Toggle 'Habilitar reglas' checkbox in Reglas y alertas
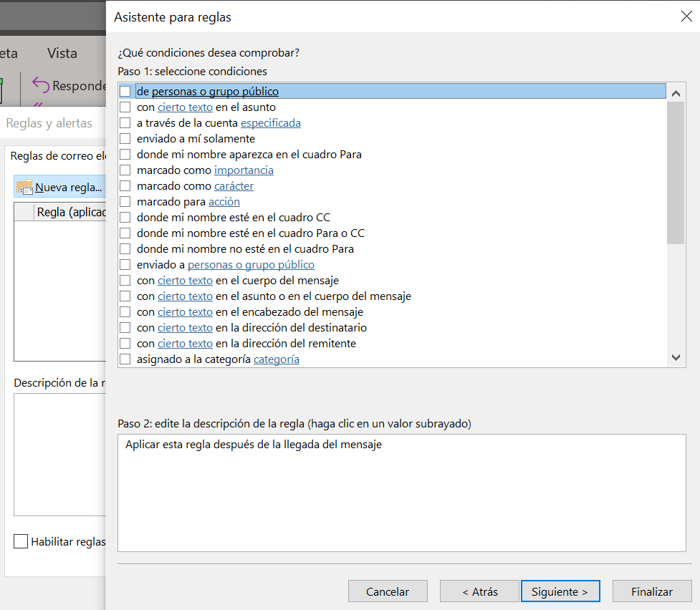Image resolution: width=700 pixels, height=610 pixels. point(21,541)
